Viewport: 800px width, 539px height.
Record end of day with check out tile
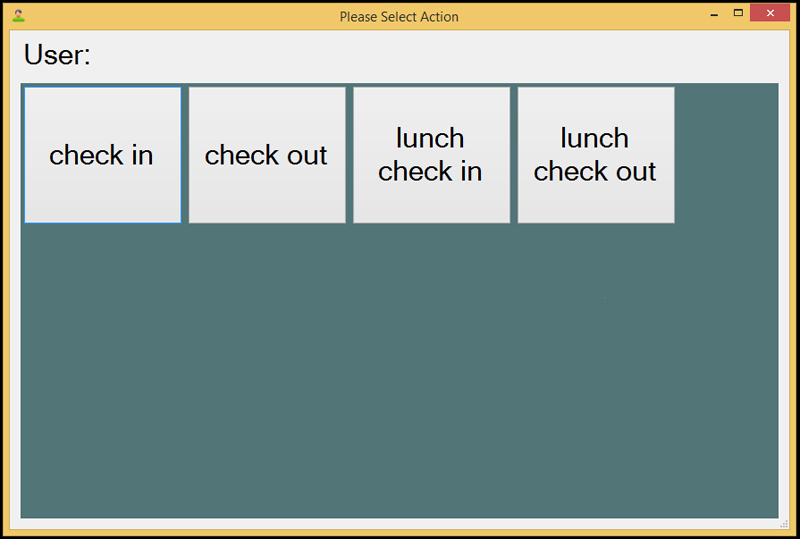pyautogui.click(x=267, y=155)
